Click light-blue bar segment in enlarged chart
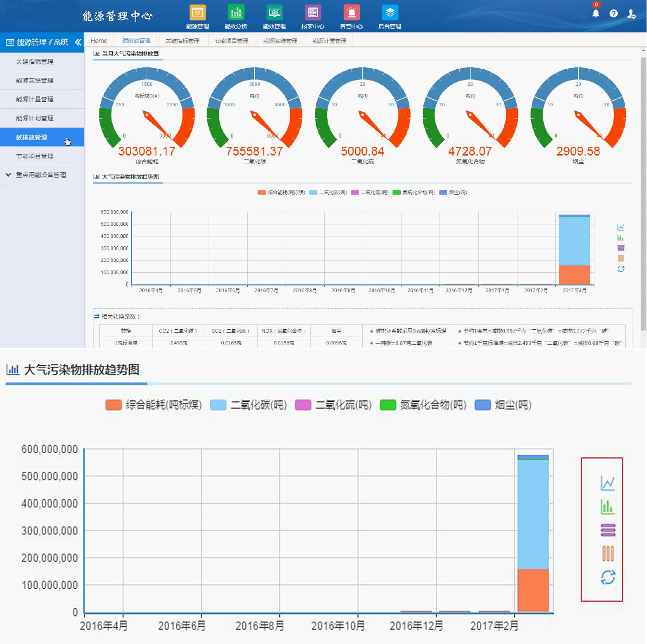 click(533, 515)
